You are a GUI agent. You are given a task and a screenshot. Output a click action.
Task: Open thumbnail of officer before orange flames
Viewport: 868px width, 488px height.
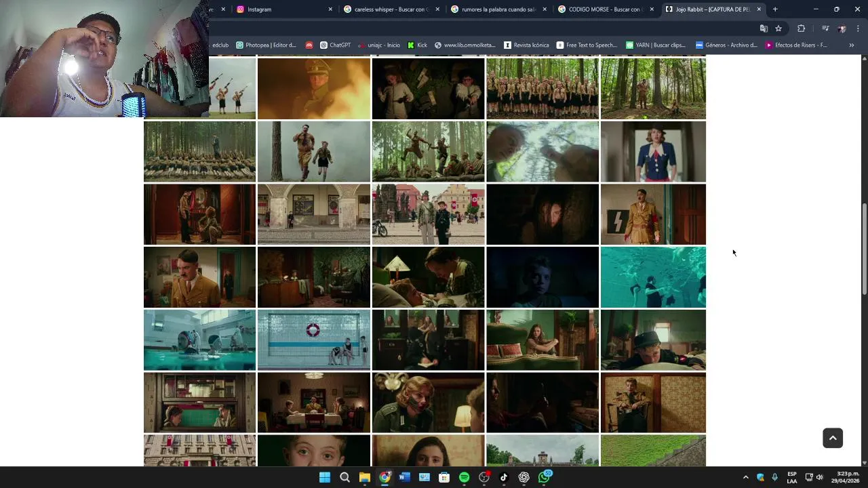314,89
